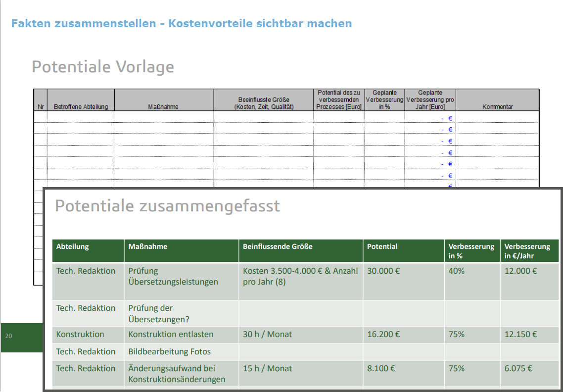Select the 'Konstruktion entlasten' cell
563x392 pixels.
pyautogui.click(x=182, y=335)
